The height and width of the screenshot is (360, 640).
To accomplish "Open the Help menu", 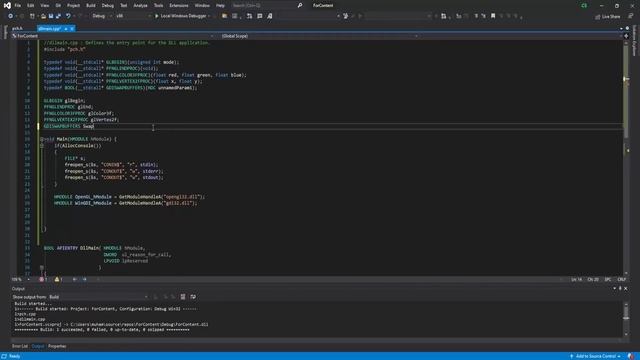I will click(x=220, y=6).
